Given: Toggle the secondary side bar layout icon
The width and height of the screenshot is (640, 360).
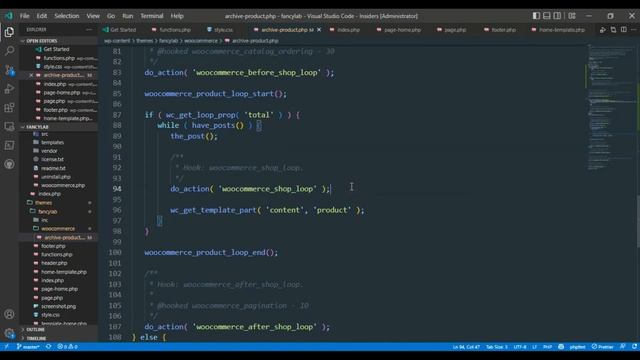Looking at the screenshot, I should [557, 16].
